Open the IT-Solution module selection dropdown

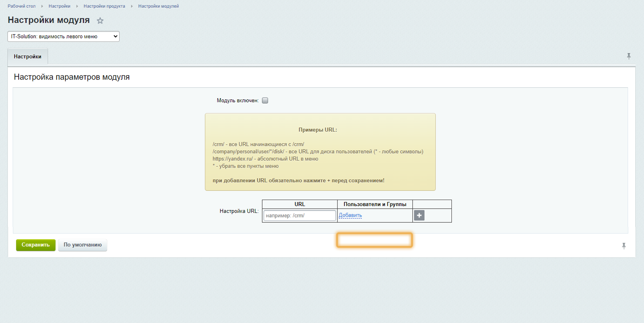point(63,36)
